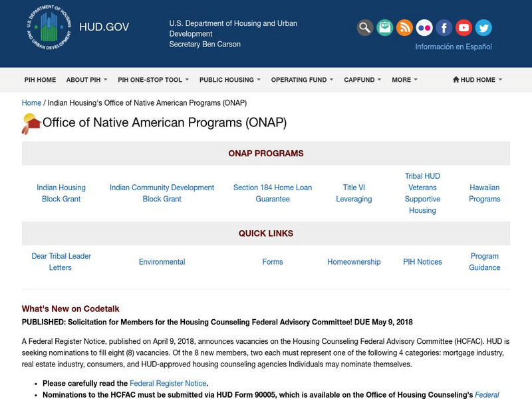Image resolution: width=532 pixels, height=399 pixels.
Task: Expand the OPERATING FUND dropdown
Action: [x=299, y=79]
